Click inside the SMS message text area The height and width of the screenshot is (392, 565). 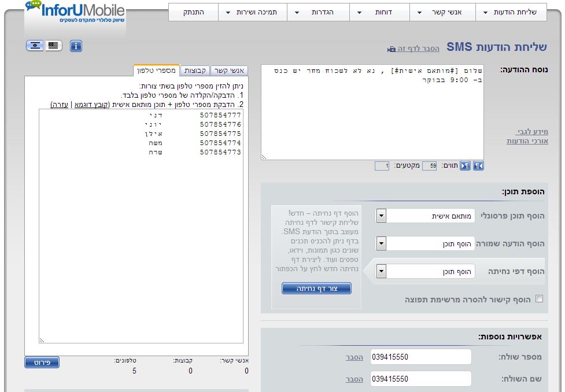pos(372,112)
